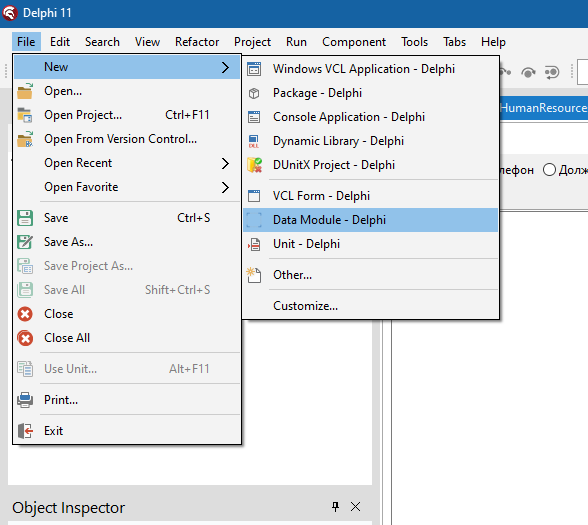Viewport: 588px width, 525px height.
Task: Expand the Open Recent submenu arrow
Action: [x=225, y=164]
